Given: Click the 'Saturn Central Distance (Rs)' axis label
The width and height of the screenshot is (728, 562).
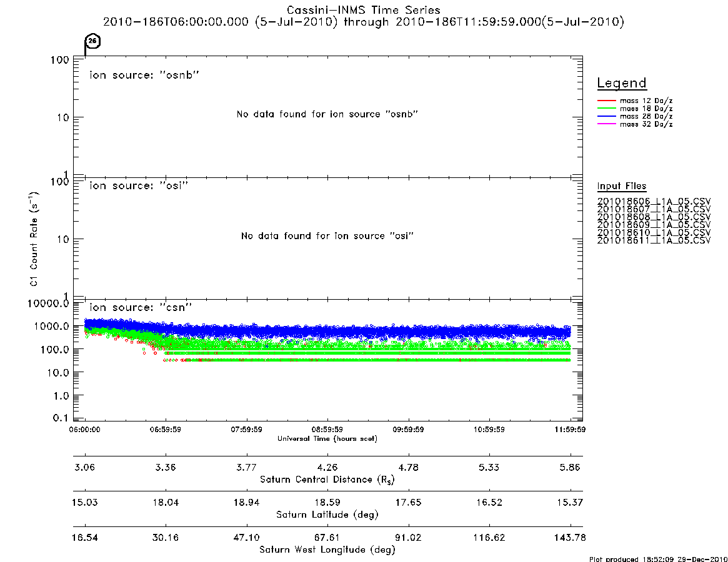Looking at the screenshot, I should click(327, 480).
